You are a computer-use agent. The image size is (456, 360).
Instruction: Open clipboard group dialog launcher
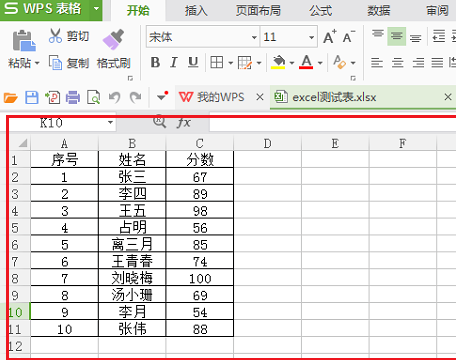coord(130,78)
